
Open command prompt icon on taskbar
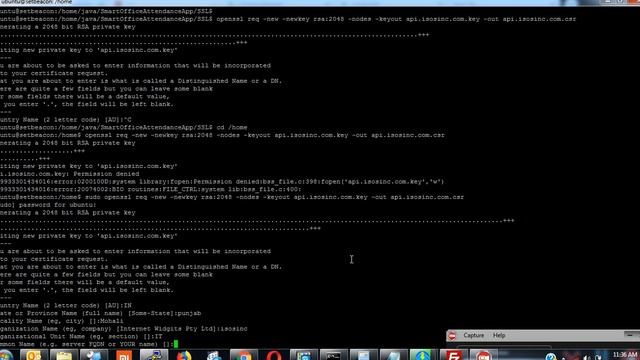tap(333, 355)
